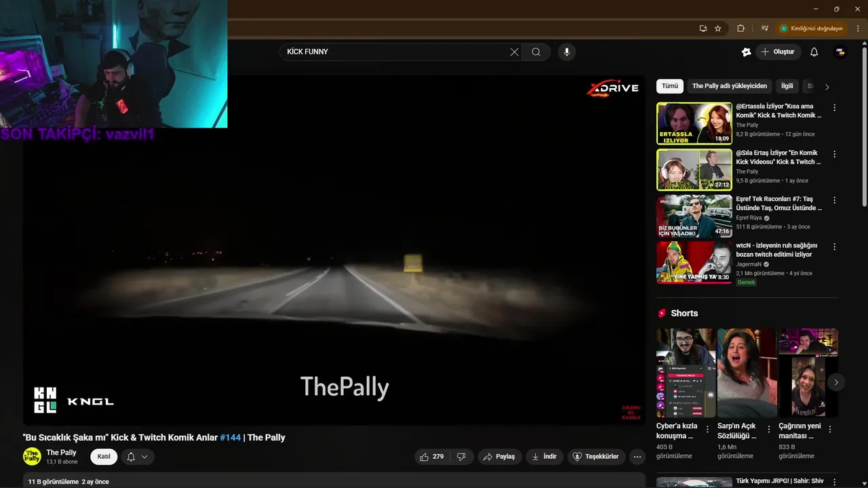Open the YouTube notifications bell
Image resolution: width=868 pixels, height=488 pixels.
[814, 52]
